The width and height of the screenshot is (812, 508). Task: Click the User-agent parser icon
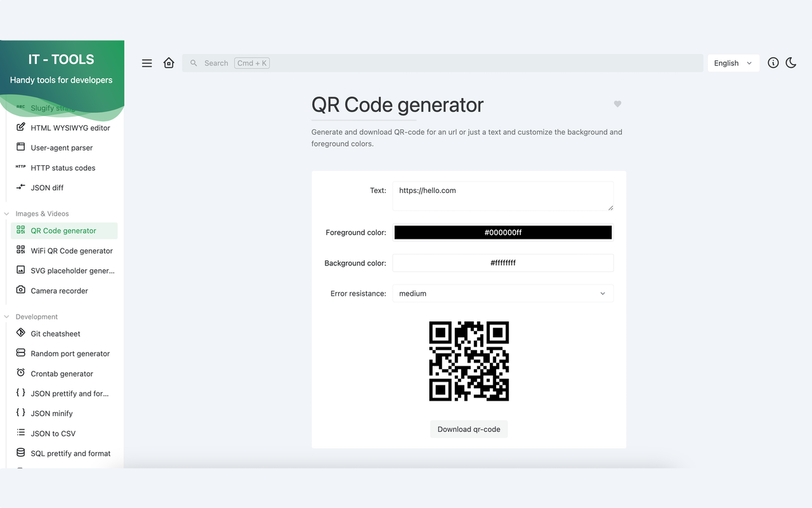tap(21, 147)
